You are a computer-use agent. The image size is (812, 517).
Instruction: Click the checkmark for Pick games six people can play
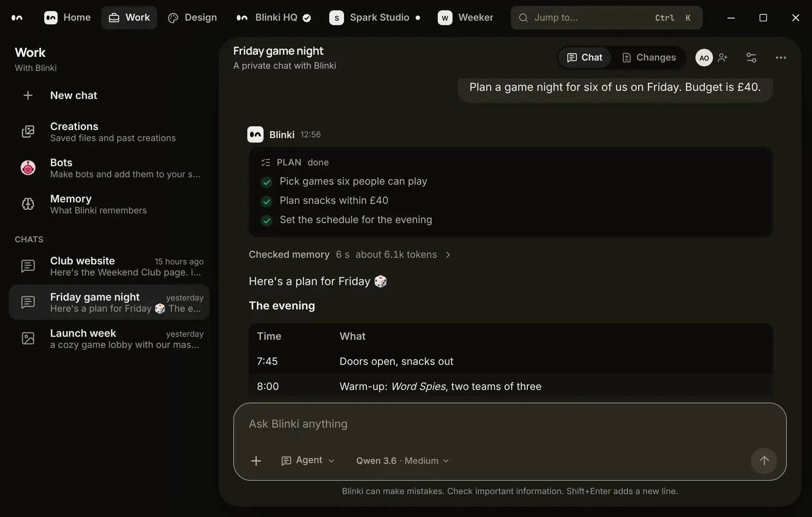[266, 182]
